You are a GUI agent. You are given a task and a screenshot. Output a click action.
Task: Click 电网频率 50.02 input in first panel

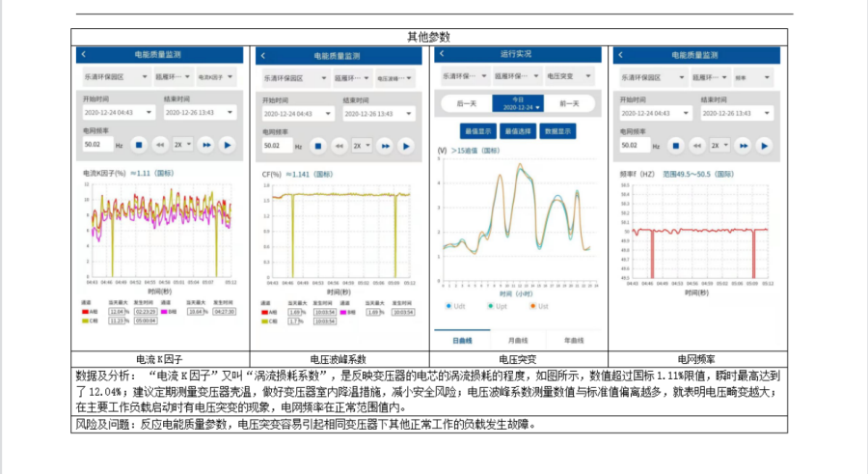pyautogui.click(x=97, y=145)
